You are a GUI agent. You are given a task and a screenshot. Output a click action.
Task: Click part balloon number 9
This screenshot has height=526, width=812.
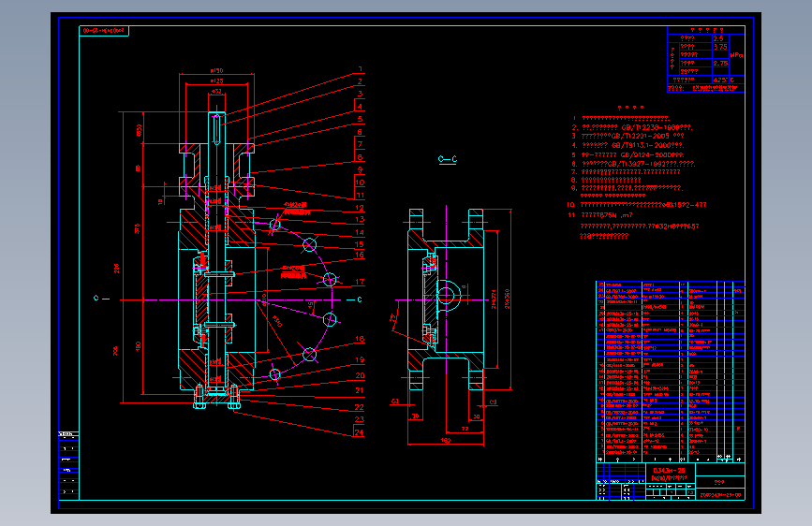coord(360,169)
